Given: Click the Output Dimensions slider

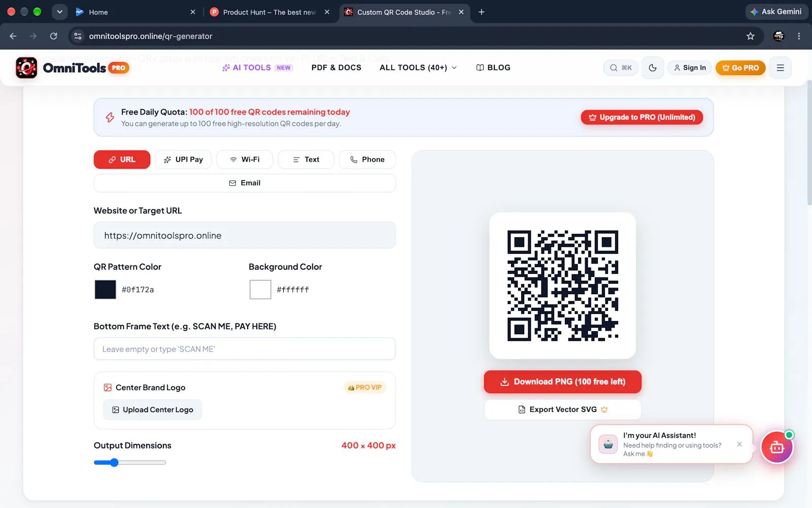Looking at the screenshot, I should (130, 463).
